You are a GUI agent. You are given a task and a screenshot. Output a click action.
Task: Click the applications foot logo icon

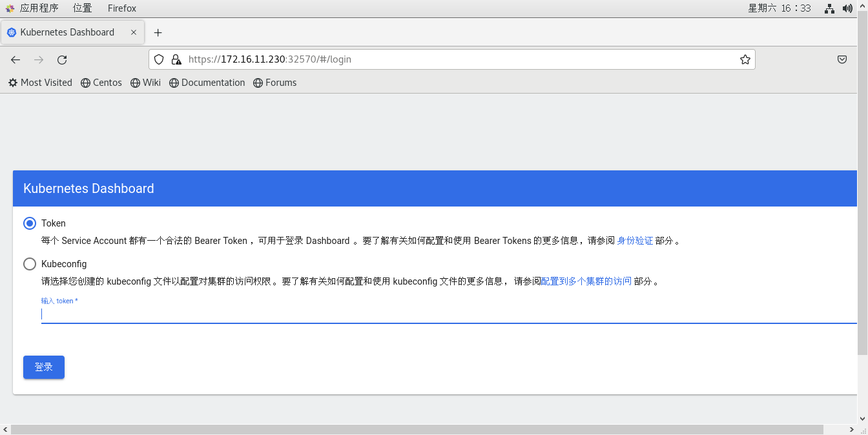[10, 8]
